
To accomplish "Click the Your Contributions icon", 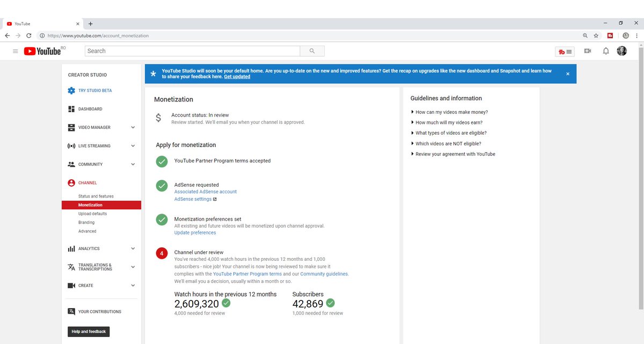I will [x=71, y=312].
